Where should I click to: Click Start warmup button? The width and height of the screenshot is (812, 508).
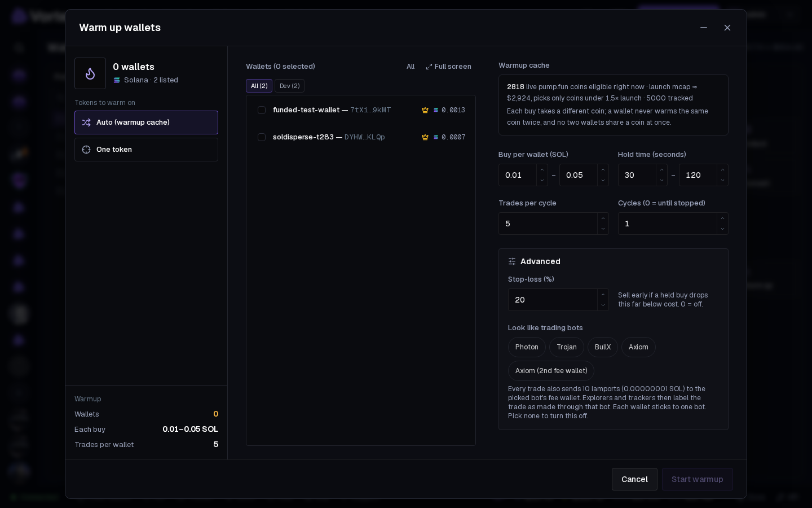(x=697, y=479)
